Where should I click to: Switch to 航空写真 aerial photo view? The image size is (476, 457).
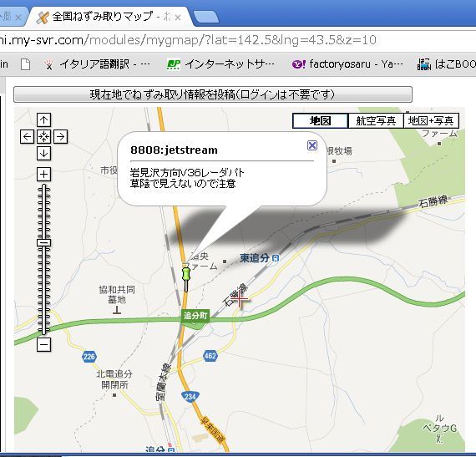[376, 121]
